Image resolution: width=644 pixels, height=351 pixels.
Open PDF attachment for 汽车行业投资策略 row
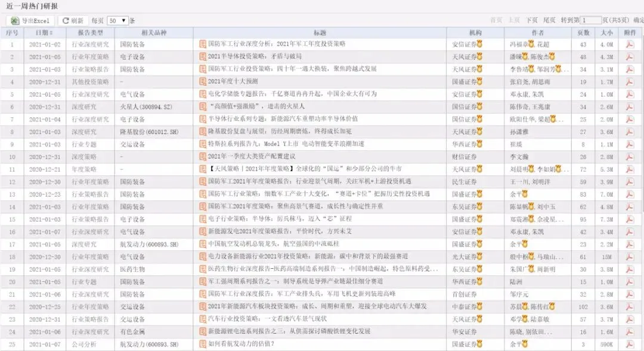tap(629, 319)
